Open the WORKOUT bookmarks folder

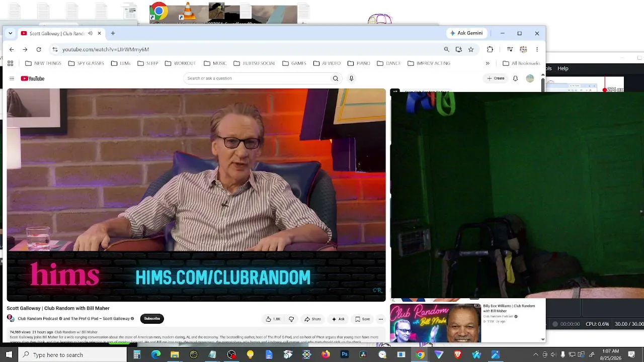click(180, 63)
